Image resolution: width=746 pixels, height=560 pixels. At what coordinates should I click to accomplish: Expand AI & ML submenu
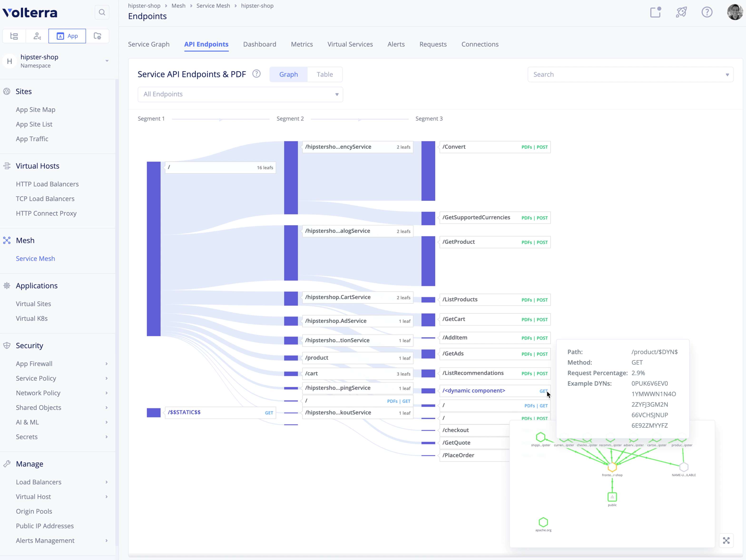[106, 422]
